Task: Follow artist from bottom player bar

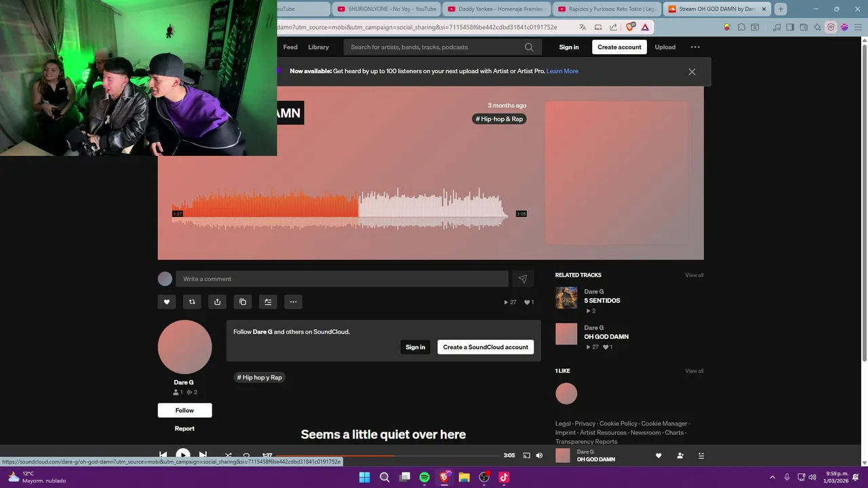Action: click(680, 455)
